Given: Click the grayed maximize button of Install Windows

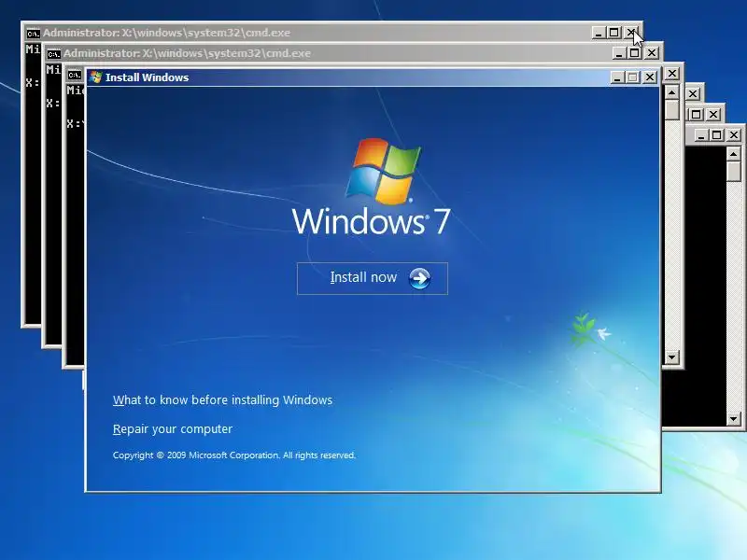Looking at the screenshot, I should tap(633, 77).
